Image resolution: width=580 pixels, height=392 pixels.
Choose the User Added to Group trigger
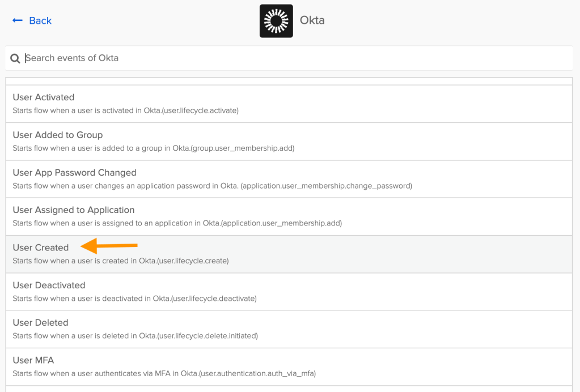pyautogui.click(x=58, y=135)
